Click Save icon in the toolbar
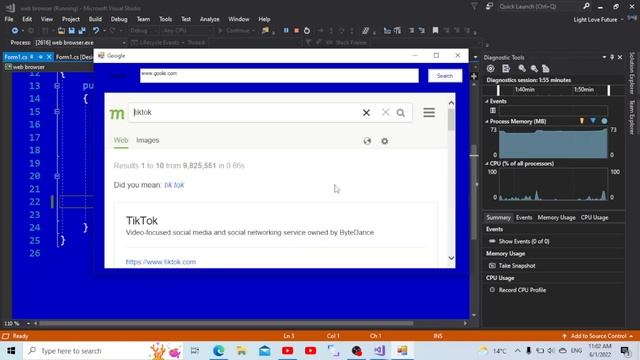This screenshot has height=360, width=640. [x=71, y=31]
